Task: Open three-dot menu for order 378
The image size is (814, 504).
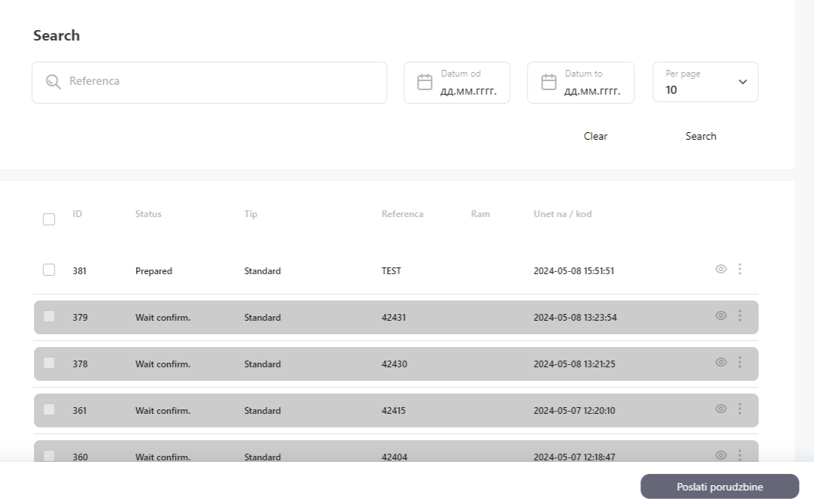Action: point(740,362)
